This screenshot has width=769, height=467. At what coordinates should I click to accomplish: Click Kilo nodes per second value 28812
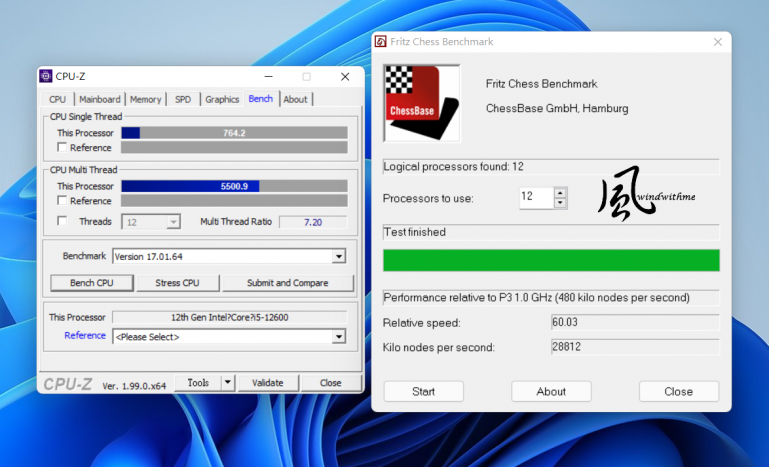(635, 347)
